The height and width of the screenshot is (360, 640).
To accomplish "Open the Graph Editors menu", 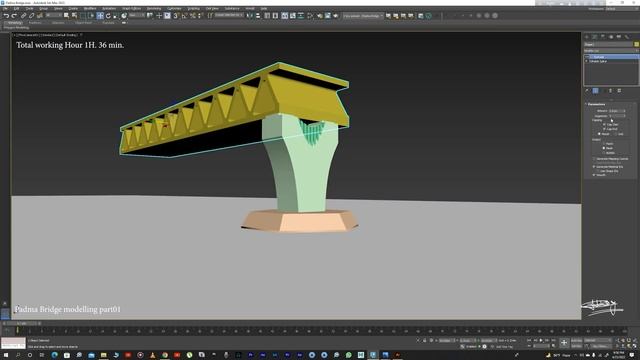I will pos(131,8).
